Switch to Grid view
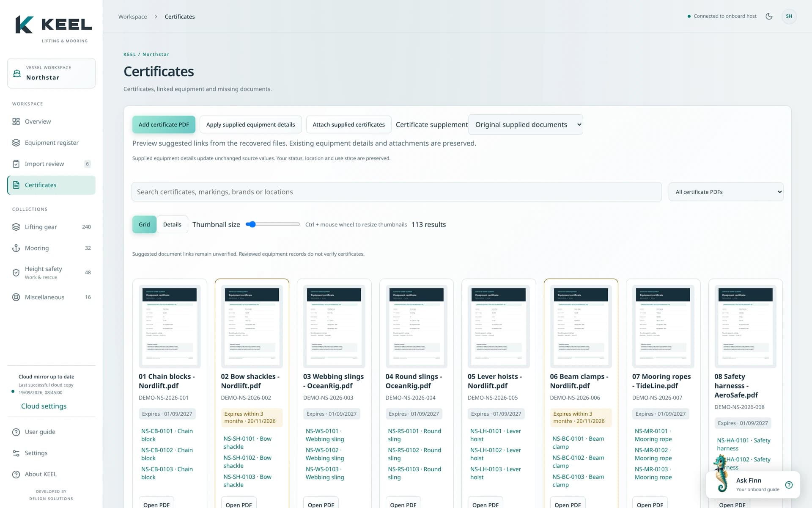The width and height of the screenshot is (812, 508). [x=144, y=224]
